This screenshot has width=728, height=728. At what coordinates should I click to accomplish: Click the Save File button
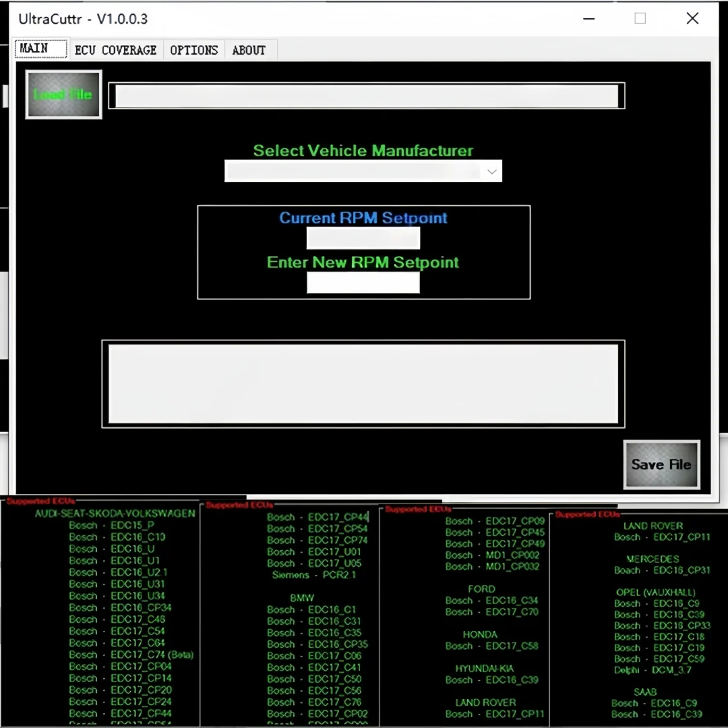point(661,464)
